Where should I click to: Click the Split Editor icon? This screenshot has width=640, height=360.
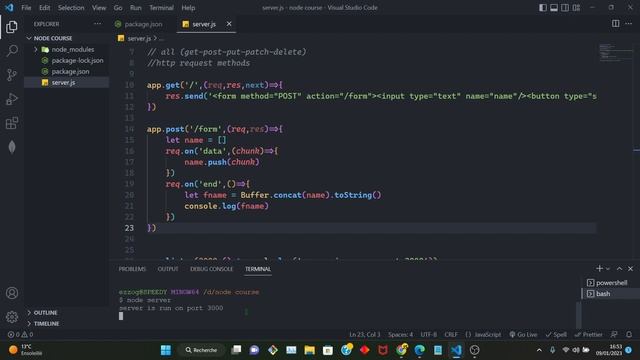pos(616,24)
